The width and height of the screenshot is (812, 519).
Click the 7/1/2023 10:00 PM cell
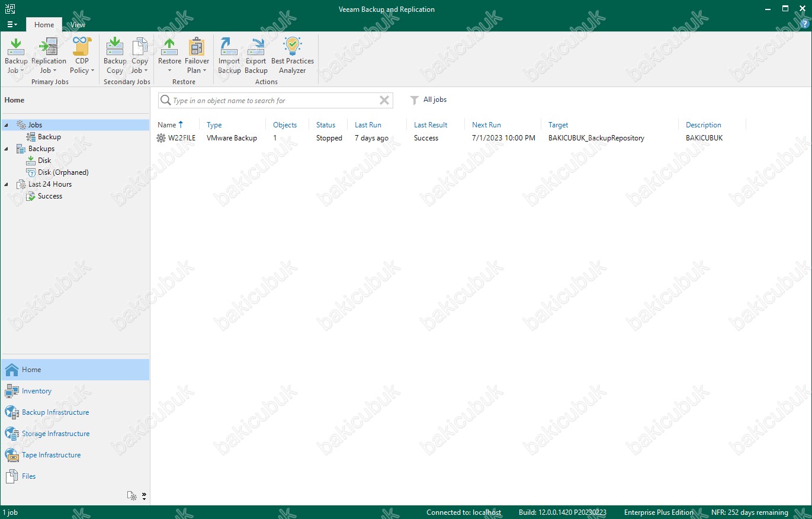click(x=503, y=138)
